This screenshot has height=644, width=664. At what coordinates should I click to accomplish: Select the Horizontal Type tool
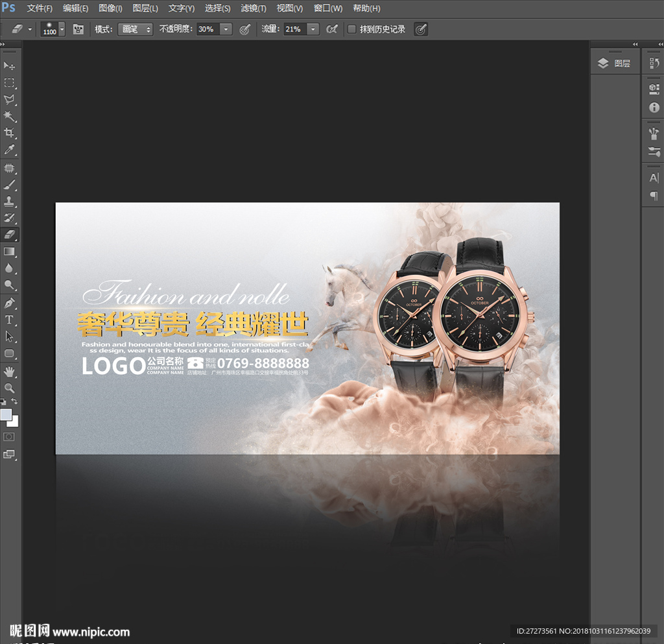9,320
